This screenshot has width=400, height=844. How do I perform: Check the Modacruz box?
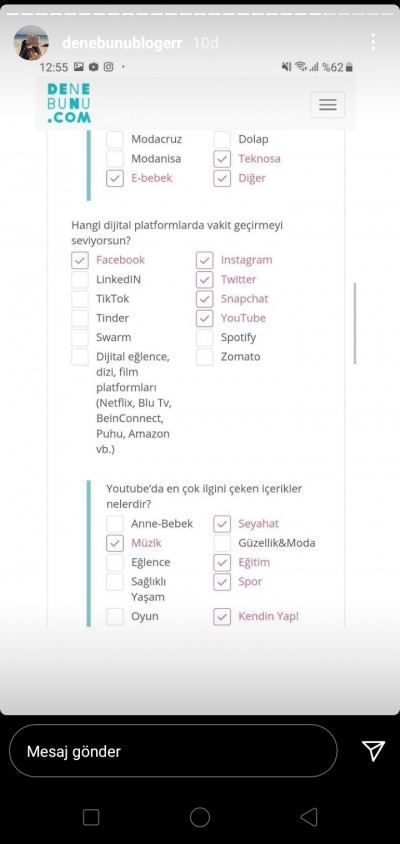[115, 139]
